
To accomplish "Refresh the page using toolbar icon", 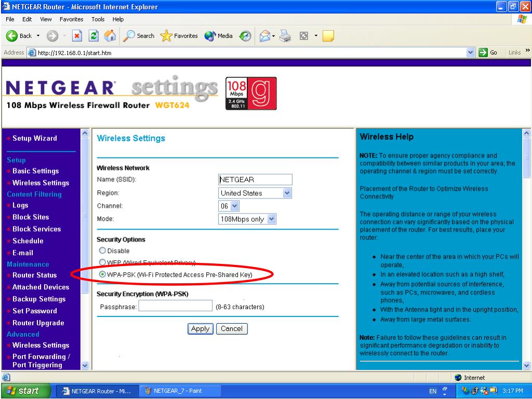I will click(94, 36).
